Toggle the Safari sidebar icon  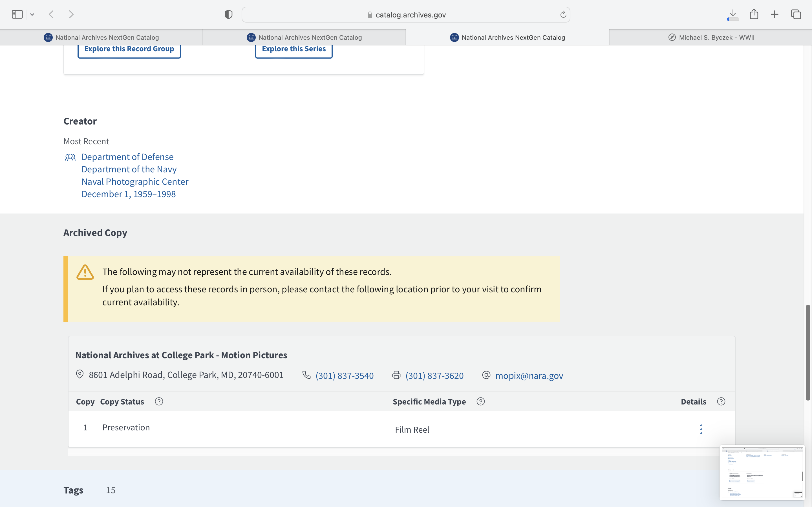17,14
